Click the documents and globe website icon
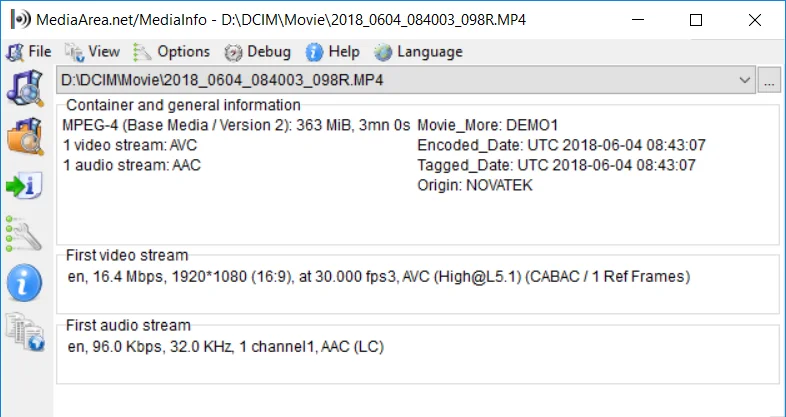Screen dimensions: 786x417 (25, 331)
